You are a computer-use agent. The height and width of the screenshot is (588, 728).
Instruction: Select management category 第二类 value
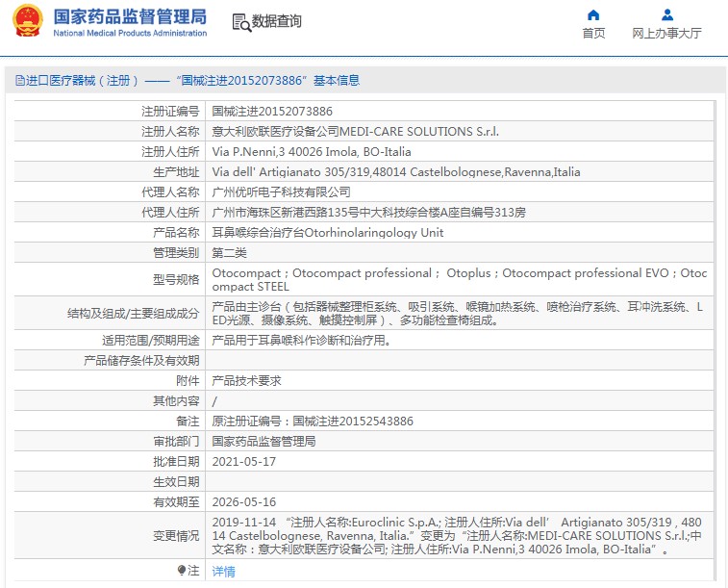coord(229,253)
